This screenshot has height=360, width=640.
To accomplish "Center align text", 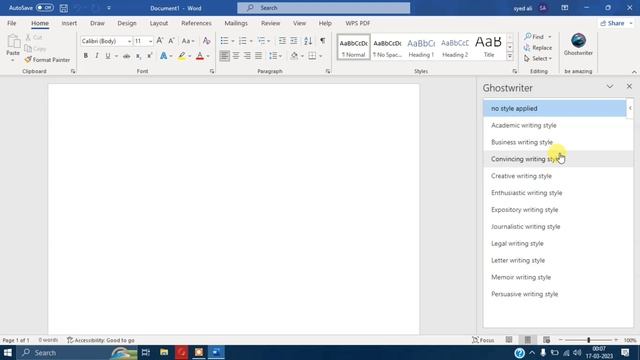I will (236, 56).
